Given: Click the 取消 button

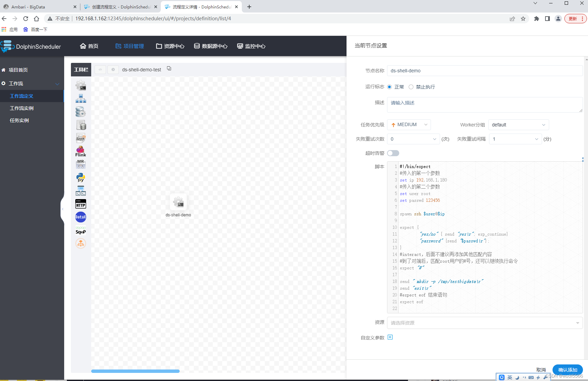Looking at the screenshot, I should pos(541,370).
